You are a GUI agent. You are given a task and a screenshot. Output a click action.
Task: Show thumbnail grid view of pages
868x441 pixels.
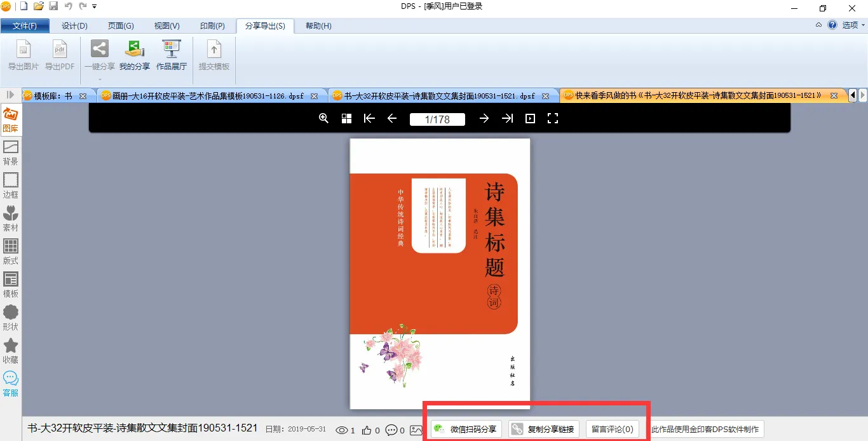click(x=346, y=118)
